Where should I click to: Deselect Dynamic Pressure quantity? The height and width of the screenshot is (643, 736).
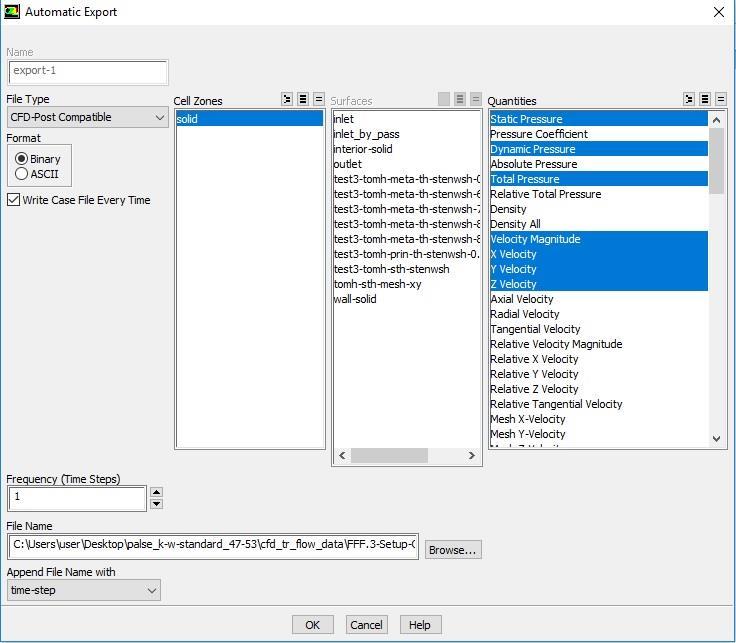pyautogui.click(x=599, y=149)
